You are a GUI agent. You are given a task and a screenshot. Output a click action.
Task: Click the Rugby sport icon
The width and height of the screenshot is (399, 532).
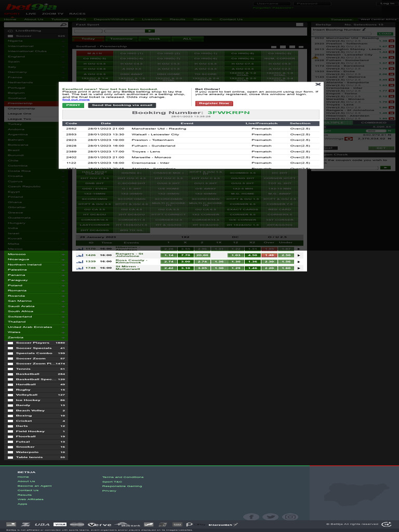[10, 390]
